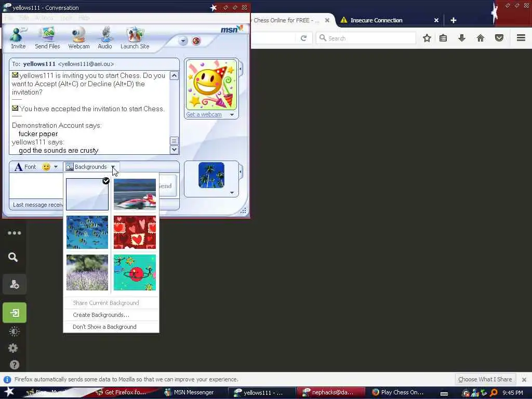Choose the lavender field background

point(87,272)
